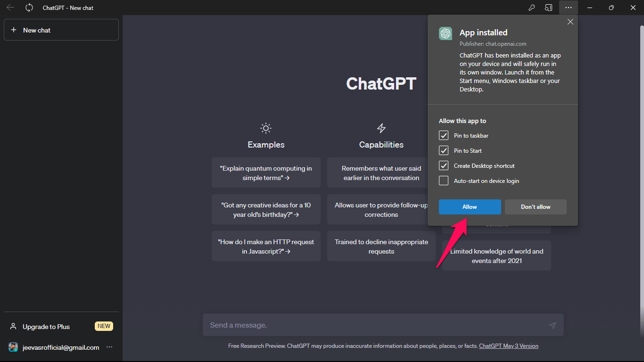Click the Capabilities column heading
The width and height of the screenshot is (644, 362).
381,145
